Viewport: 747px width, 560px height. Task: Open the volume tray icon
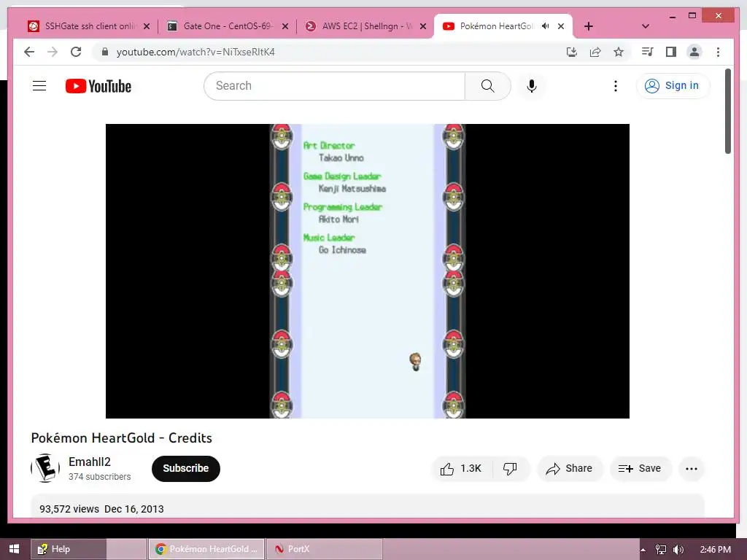678,550
